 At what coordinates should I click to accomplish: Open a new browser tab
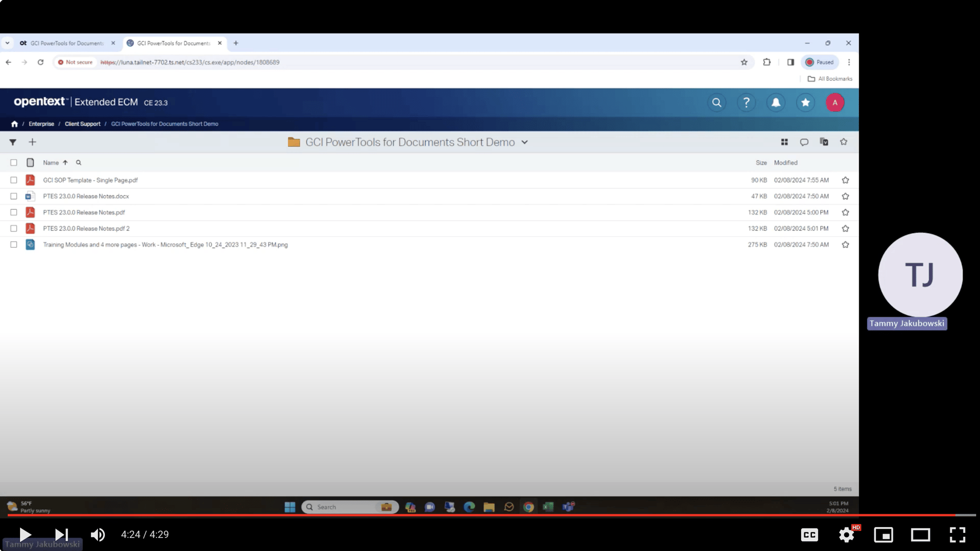(x=236, y=43)
